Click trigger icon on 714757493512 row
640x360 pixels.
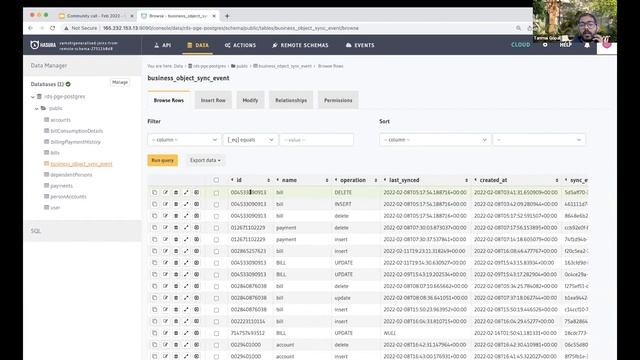click(196, 333)
